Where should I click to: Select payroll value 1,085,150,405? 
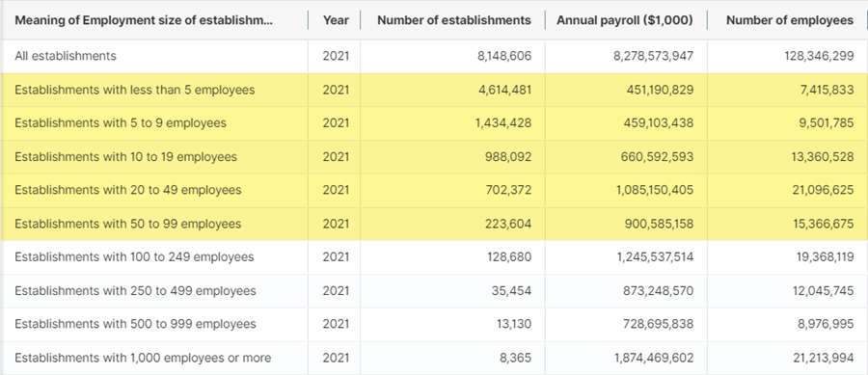(x=654, y=190)
